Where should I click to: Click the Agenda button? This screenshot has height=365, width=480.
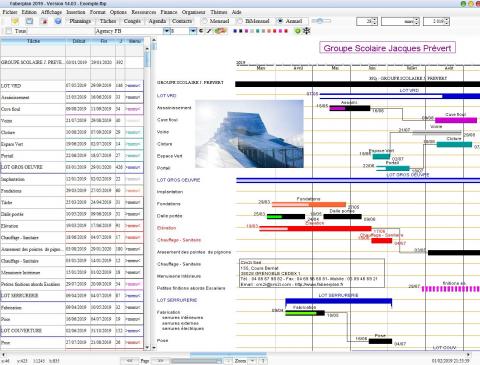157,21
